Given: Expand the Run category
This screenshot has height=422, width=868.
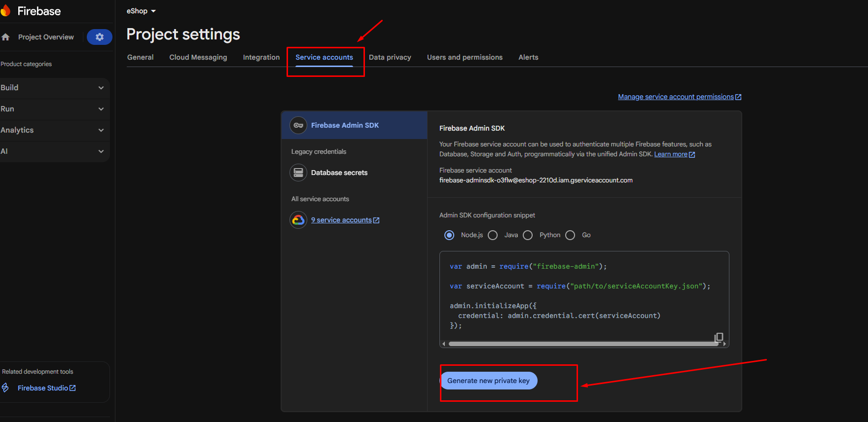Looking at the screenshot, I should pos(54,109).
